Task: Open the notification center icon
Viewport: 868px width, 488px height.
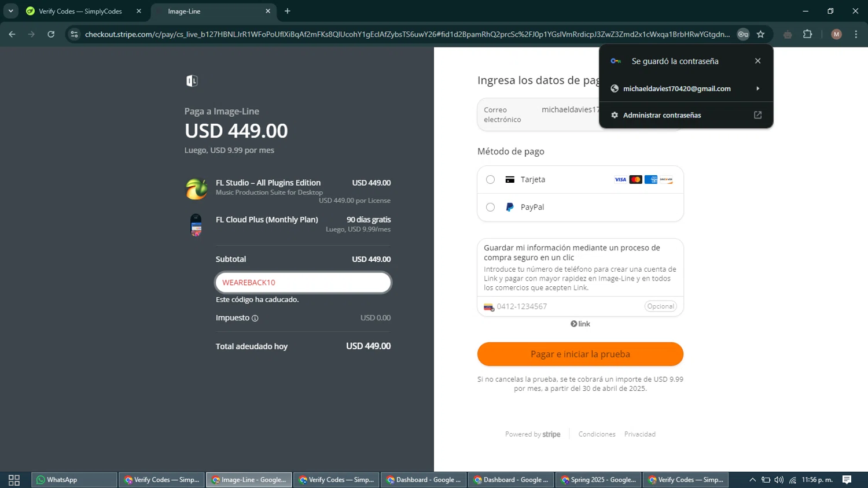Action: [x=847, y=480]
